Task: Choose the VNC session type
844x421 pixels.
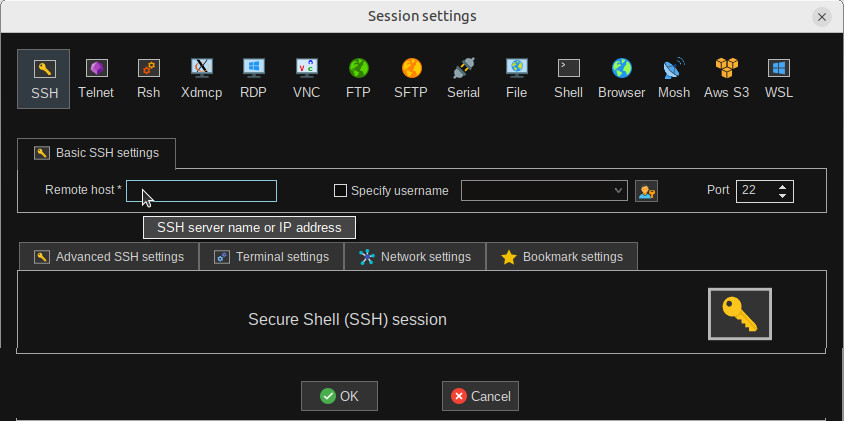Action: click(306, 79)
